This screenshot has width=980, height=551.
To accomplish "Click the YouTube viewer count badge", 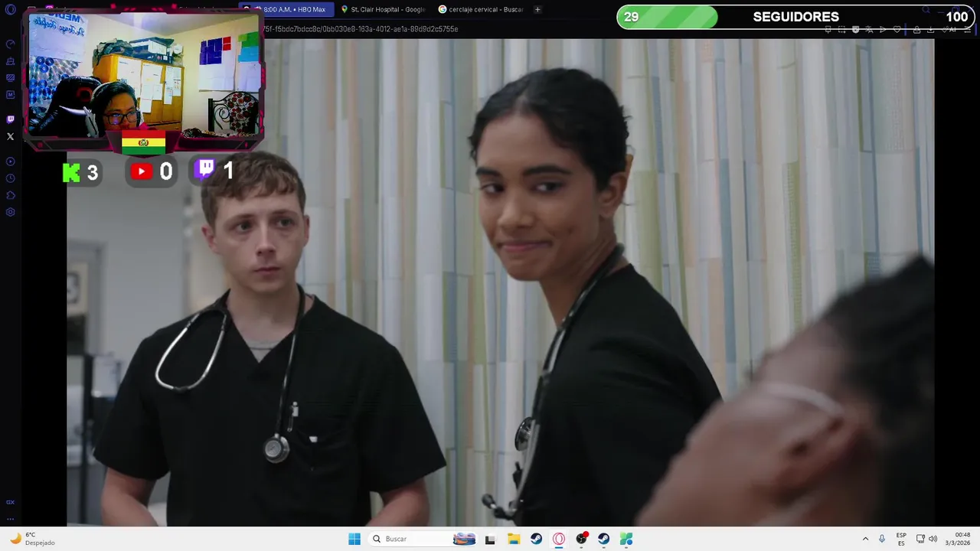I will point(151,172).
